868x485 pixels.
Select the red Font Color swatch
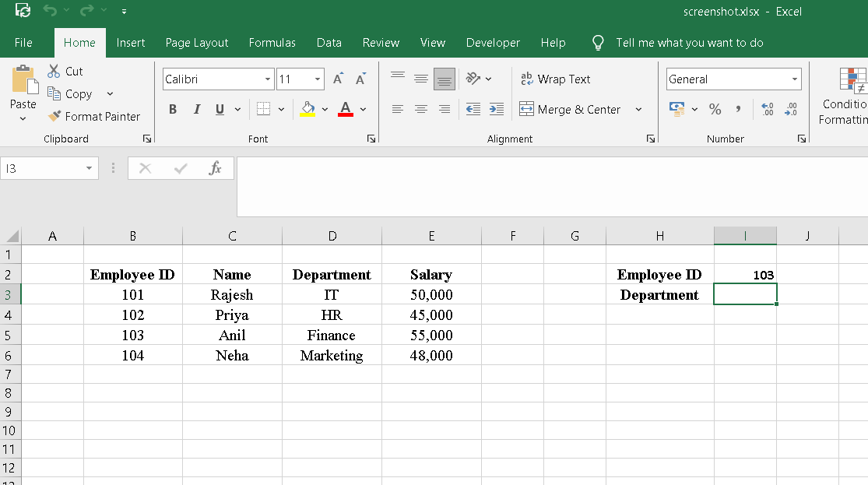point(345,110)
